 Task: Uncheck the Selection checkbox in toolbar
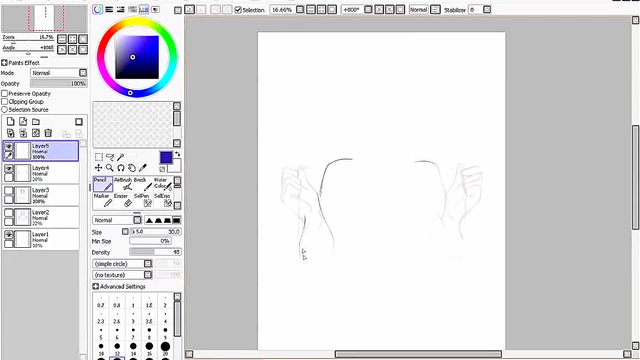pos(238,10)
